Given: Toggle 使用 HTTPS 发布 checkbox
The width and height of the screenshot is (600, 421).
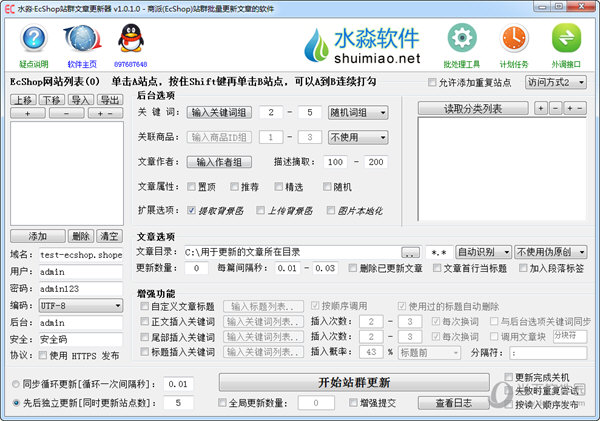Looking at the screenshot, I should [43, 355].
